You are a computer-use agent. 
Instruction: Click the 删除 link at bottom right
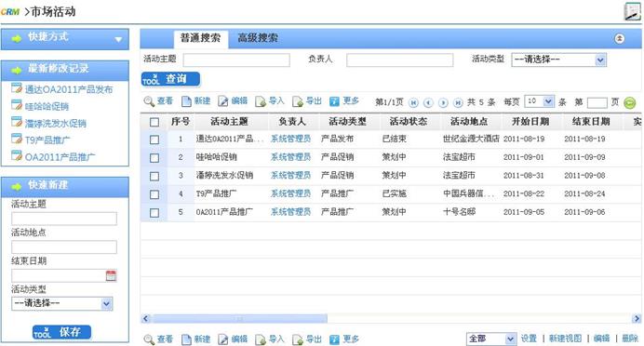click(x=630, y=339)
